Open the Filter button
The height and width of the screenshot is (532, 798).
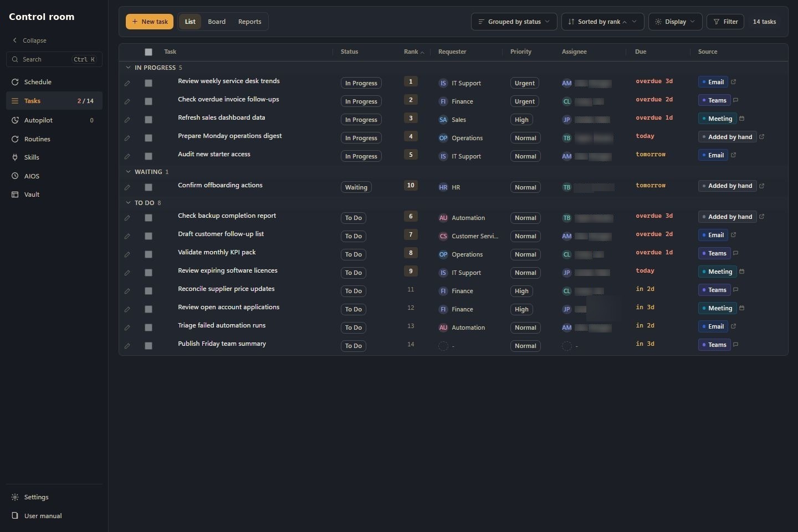(725, 22)
